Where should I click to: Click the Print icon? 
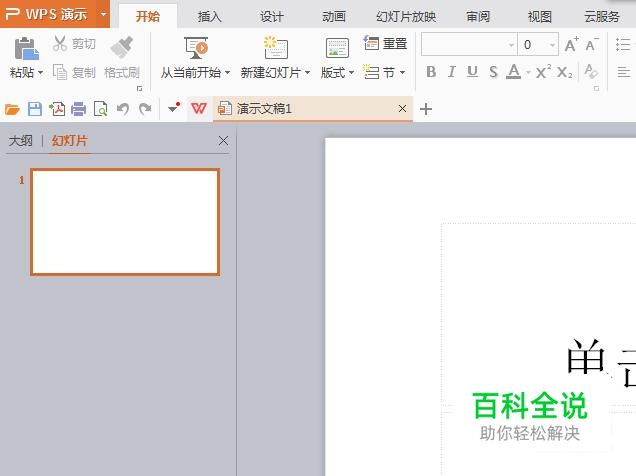point(78,109)
